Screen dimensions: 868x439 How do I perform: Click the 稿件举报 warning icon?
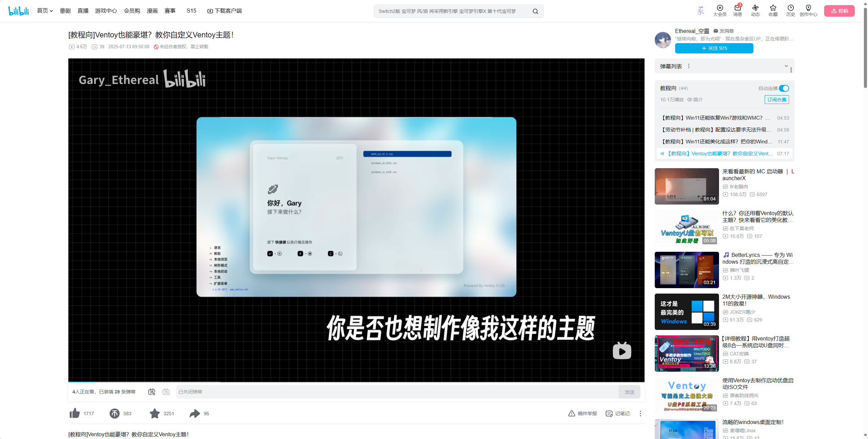571,414
